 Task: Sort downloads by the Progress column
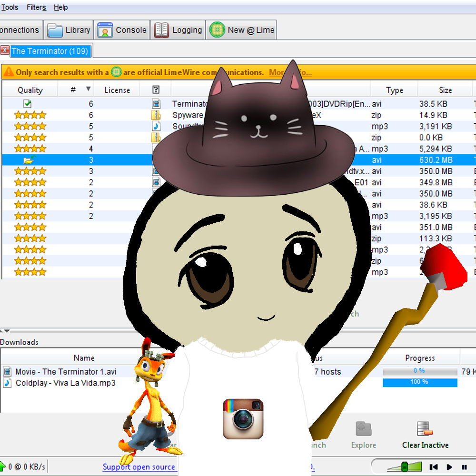click(420, 358)
